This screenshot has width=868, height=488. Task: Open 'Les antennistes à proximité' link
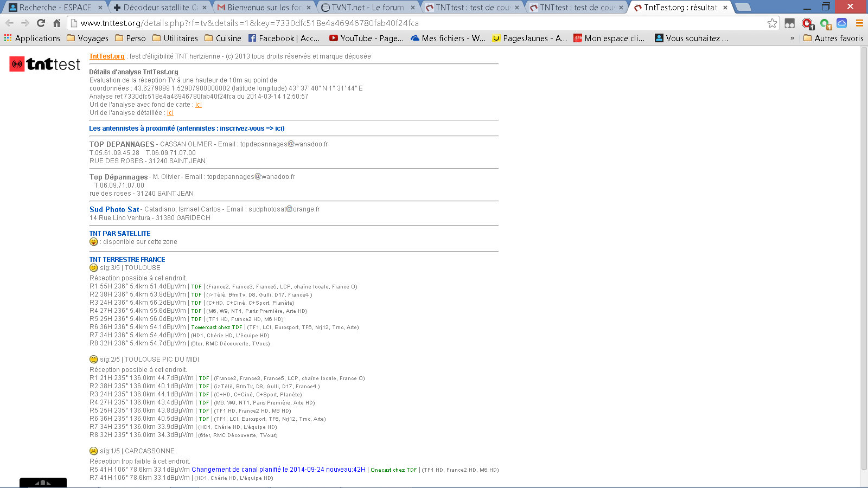[x=187, y=129]
